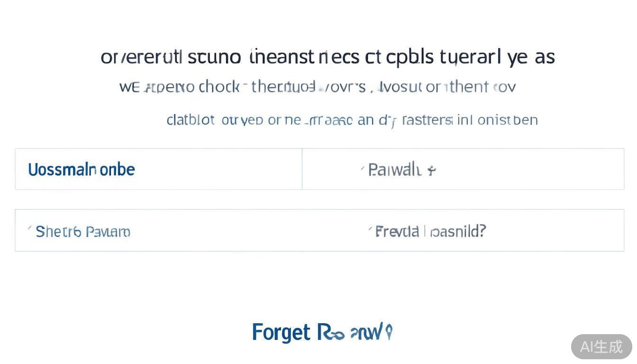Click the pin icon ending the Forget link
The height and width of the screenshot is (364, 637).
pos(389,332)
